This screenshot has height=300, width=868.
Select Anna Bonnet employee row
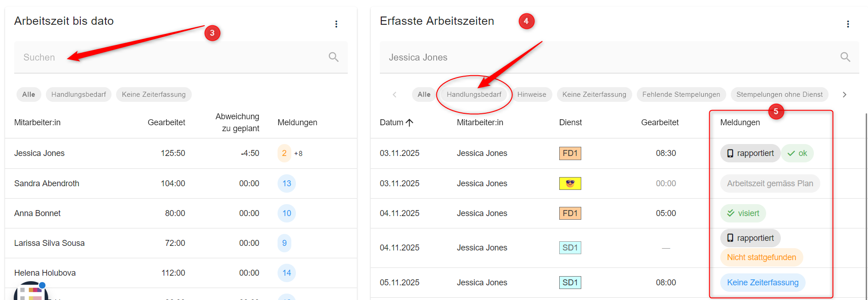[x=181, y=213]
